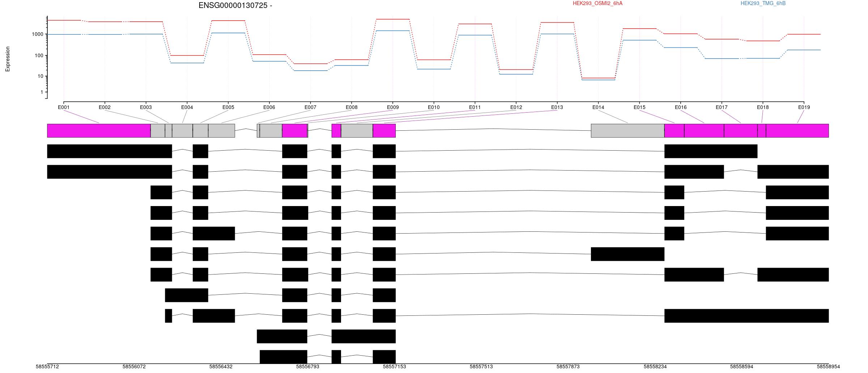The height and width of the screenshot is (373, 868).
Task: Click exon label E002
Action: pyautogui.click(x=105, y=107)
